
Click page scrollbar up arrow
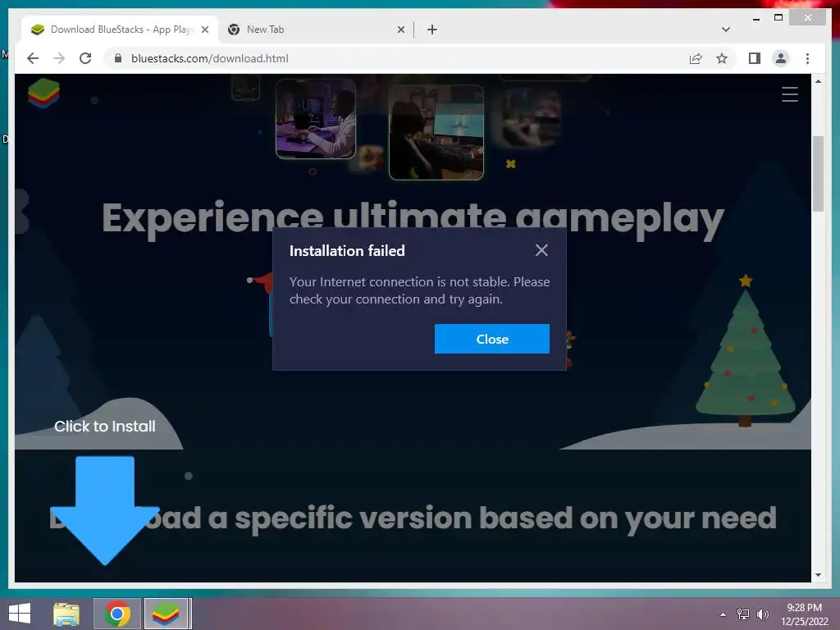(x=818, y=81)
